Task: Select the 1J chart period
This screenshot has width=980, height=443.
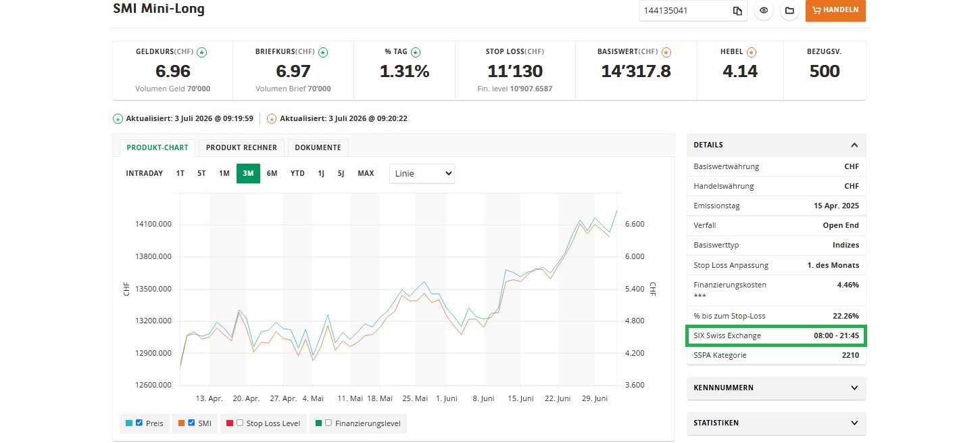Action: [x=321, y=173]
